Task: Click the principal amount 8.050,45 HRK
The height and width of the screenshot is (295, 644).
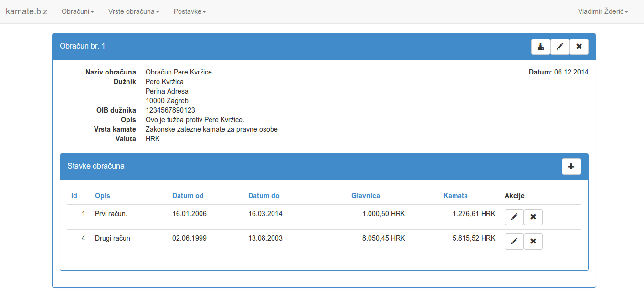Action: click(384, 238)
